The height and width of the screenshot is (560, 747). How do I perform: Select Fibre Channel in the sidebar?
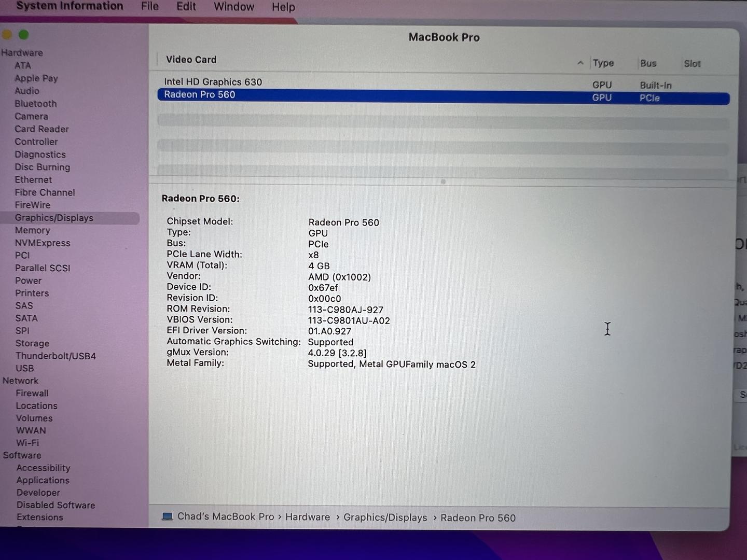click(45, 192)
